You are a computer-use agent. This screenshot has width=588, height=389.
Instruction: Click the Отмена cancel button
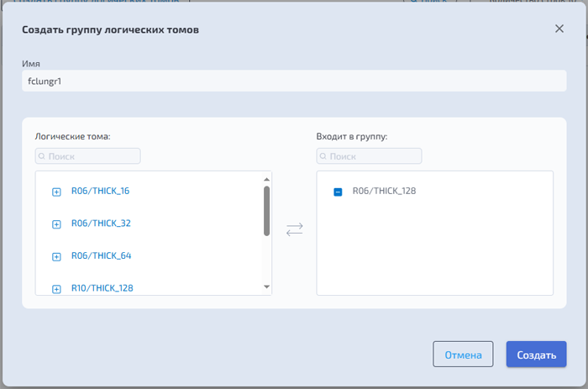click(463, 354)
